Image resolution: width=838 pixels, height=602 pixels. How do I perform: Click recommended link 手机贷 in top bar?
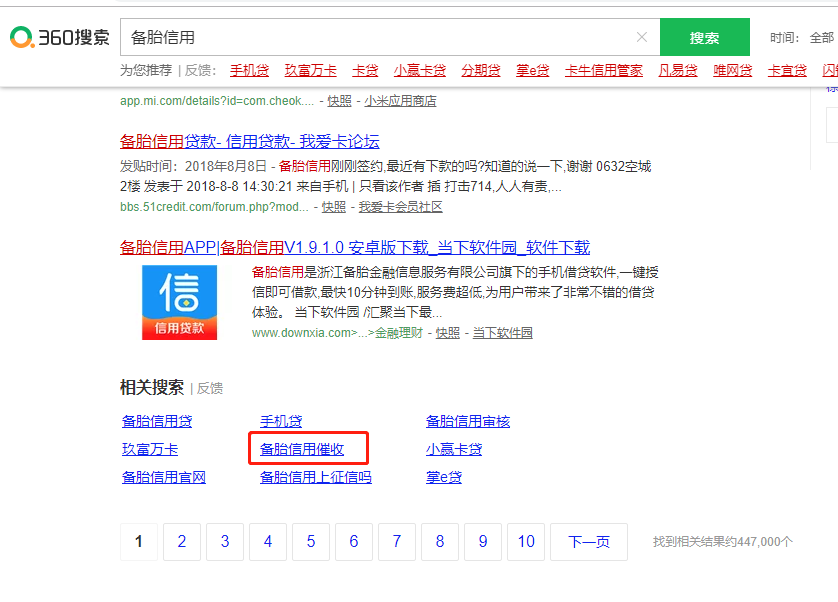250,70
